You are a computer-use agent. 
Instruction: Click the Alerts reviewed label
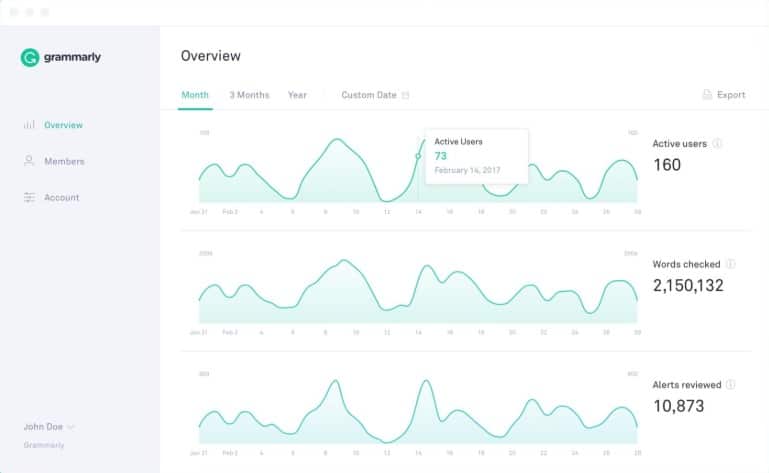687,385
